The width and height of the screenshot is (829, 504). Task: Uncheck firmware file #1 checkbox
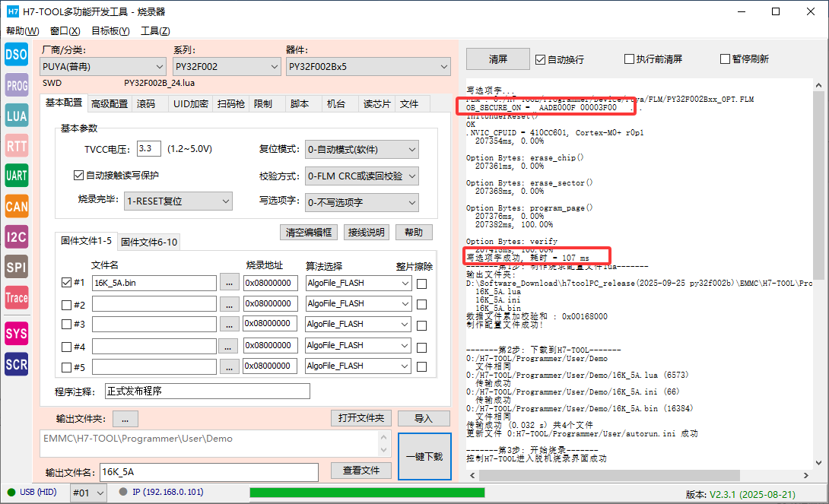pyautogui.click(x=66, y=283)
